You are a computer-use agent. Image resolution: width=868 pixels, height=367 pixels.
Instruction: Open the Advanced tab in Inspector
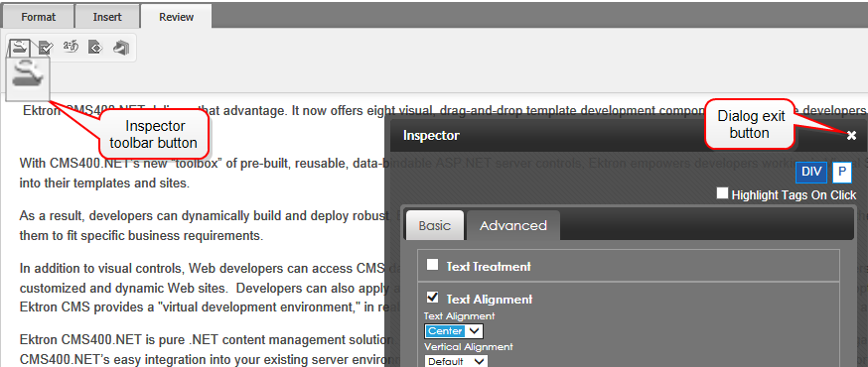[513, 225]
